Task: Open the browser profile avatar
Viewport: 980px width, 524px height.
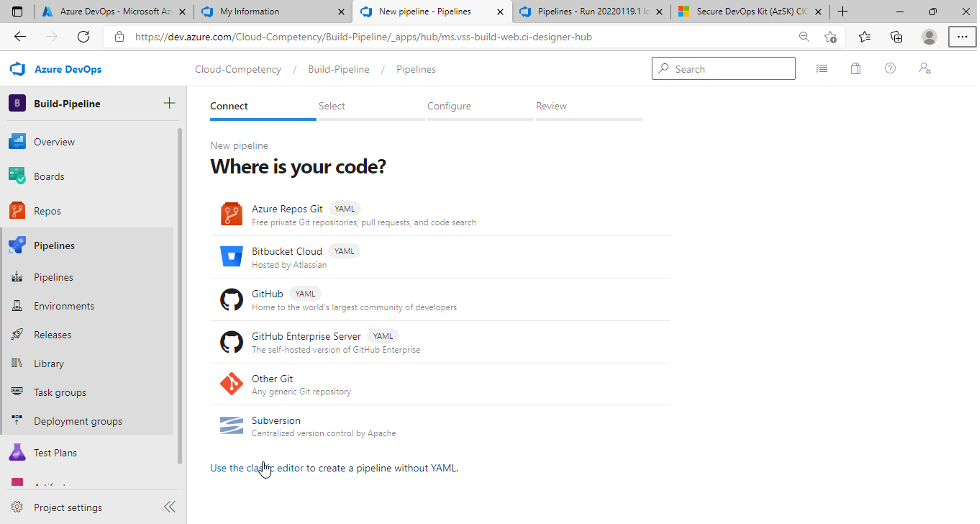Action: click(929, 37)
